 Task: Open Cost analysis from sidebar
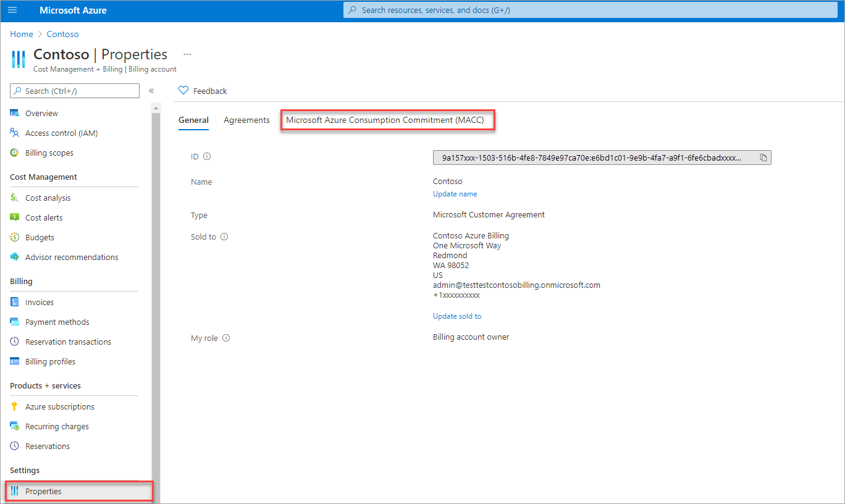(48, 198)
